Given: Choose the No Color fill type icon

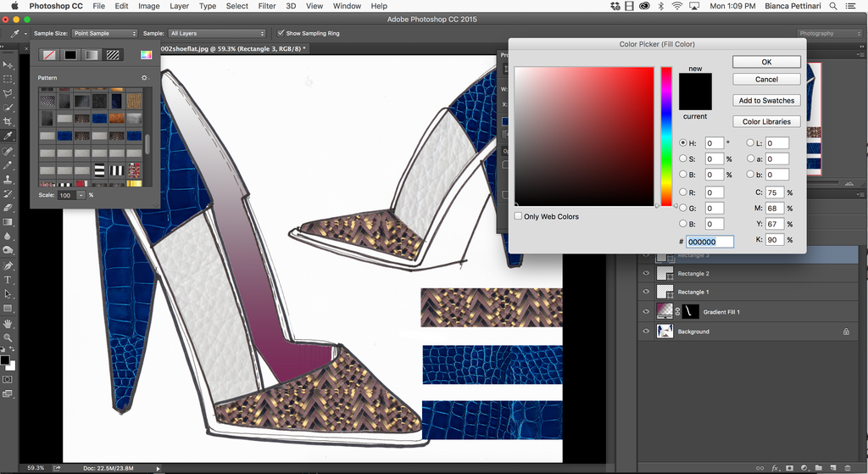Looking at the screenshot, I should pyautogui.click(x=51, y=55).
